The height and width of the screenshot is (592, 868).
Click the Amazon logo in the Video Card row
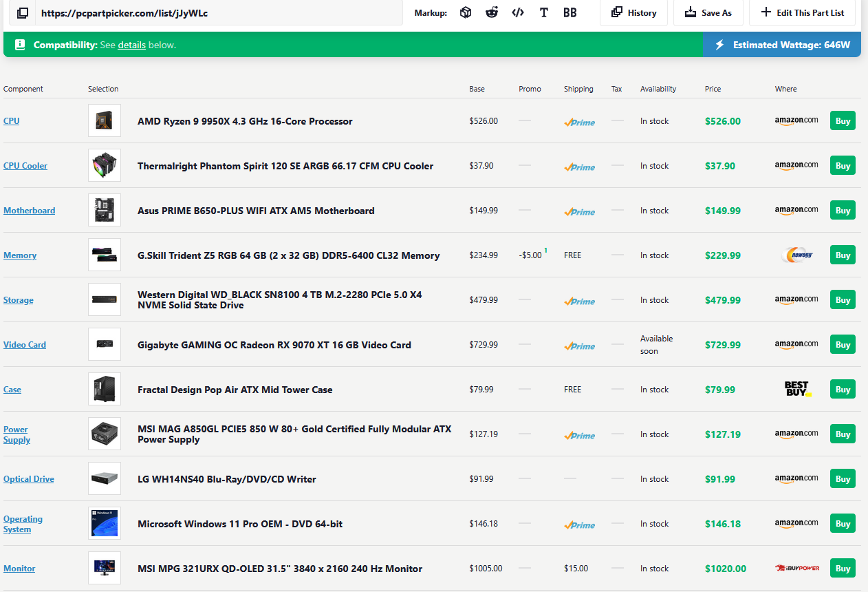tap(796, 344)
